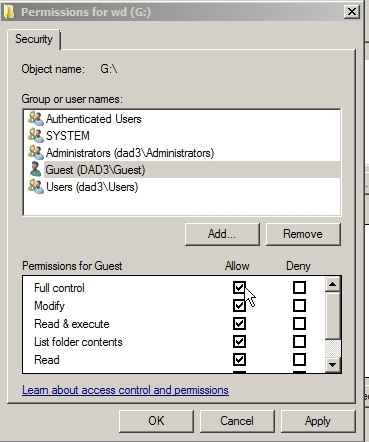The height and width of the screenshot is (442, 369).
Task: Check Deny for Read permission
Action: (x=299, y=359)
